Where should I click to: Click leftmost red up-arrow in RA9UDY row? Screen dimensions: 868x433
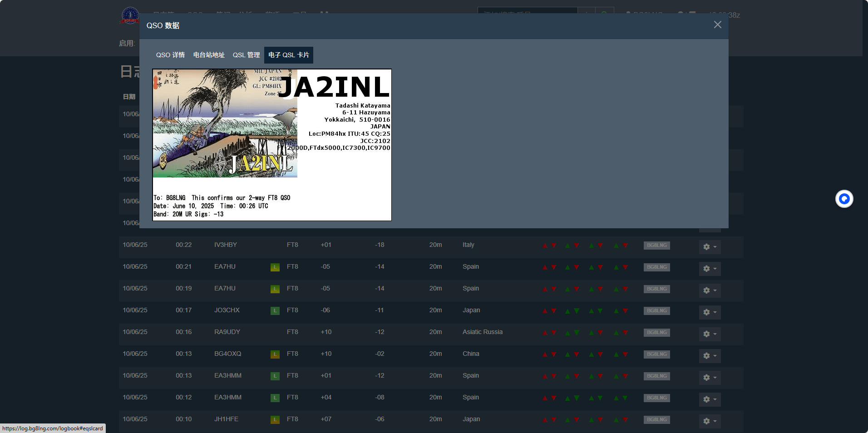545,333
